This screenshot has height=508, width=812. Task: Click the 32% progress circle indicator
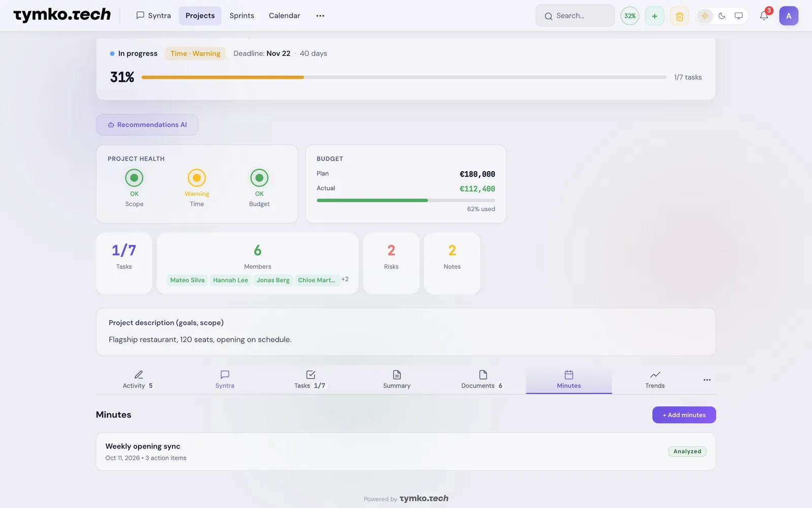630,16
